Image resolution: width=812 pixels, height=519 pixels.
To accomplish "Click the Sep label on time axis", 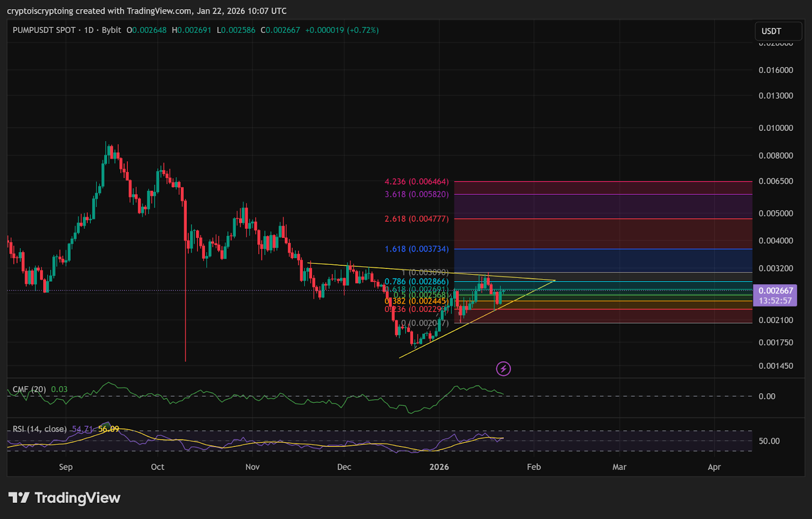I will click(x=65, y=467).
